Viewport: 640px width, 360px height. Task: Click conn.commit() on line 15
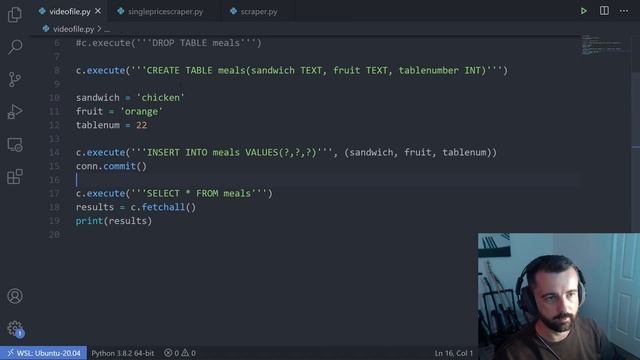111,166
